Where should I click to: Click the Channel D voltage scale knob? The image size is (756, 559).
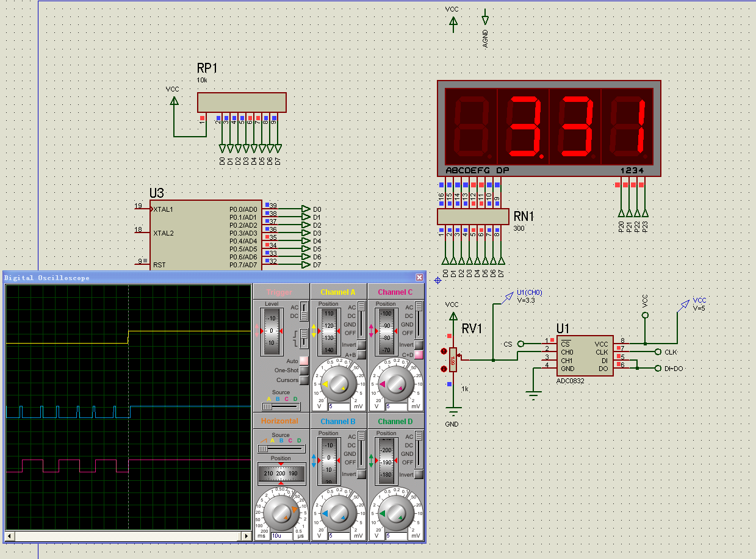[395, 513]
